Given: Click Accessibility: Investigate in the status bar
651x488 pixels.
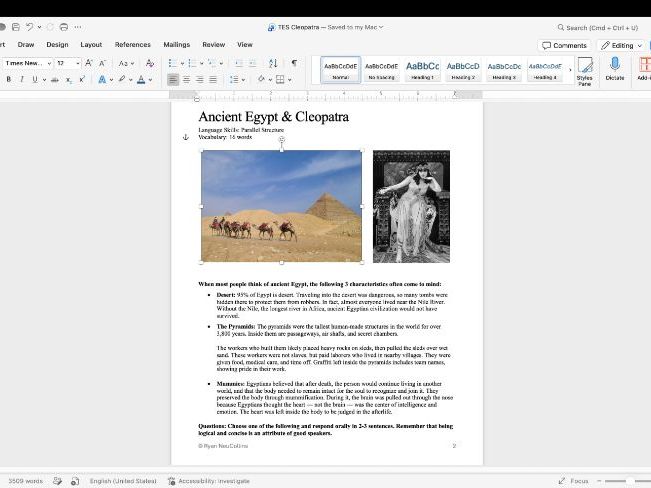Looking at the screenshot, I should (x=209, y=481).
